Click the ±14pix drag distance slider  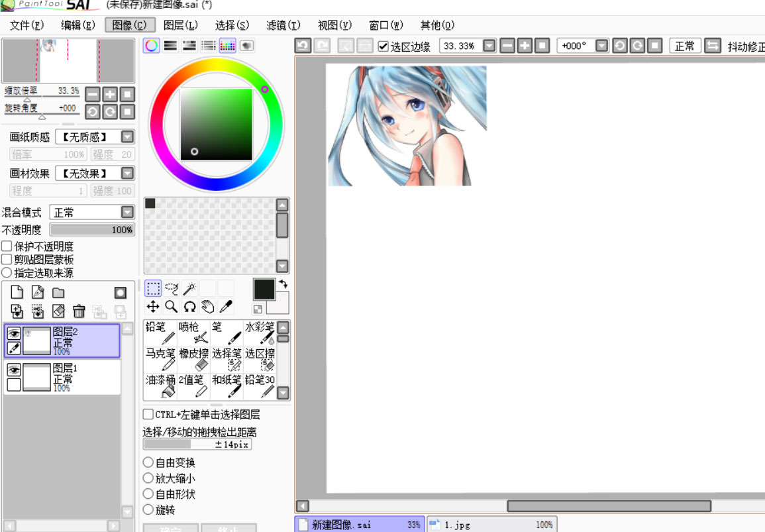click(197, 444)
